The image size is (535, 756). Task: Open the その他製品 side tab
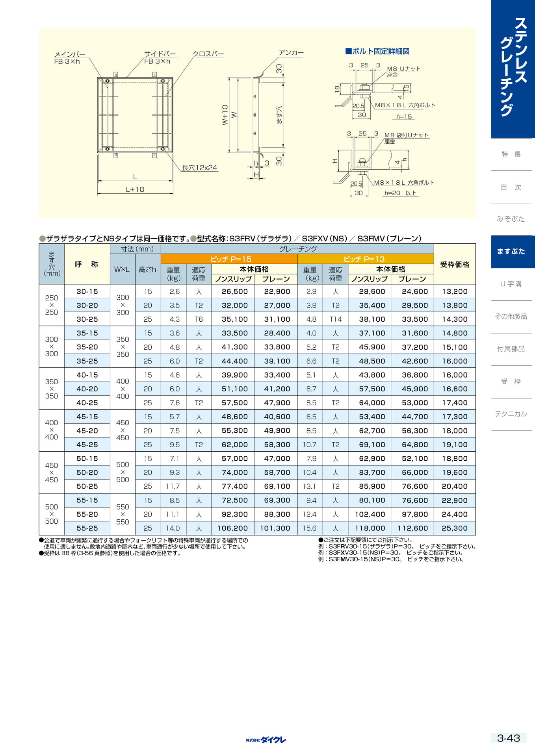click(511, 317)
